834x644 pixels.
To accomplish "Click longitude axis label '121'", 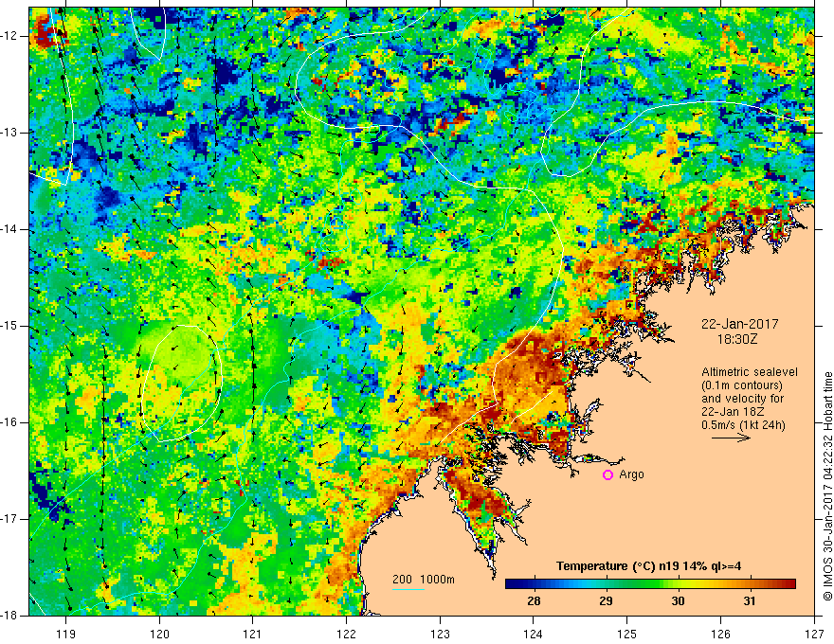I will (x=253, y=634).
